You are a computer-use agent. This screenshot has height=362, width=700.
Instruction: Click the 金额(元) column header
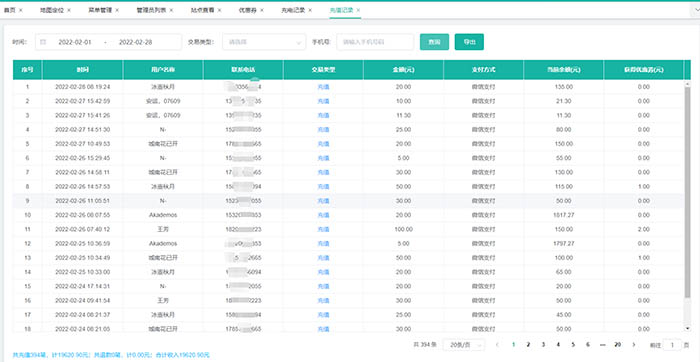404,70
